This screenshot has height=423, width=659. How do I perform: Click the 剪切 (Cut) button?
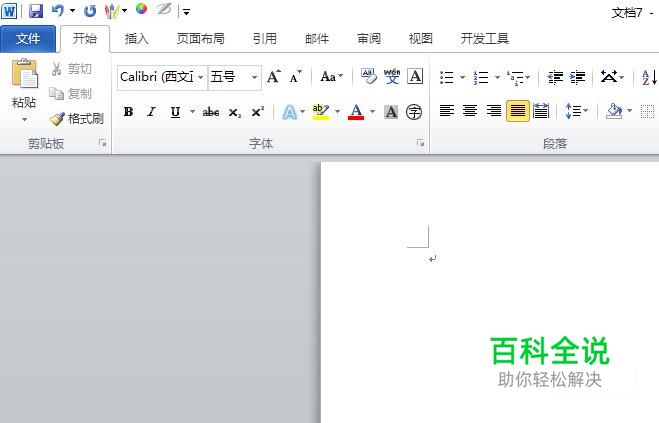(71, 69)
